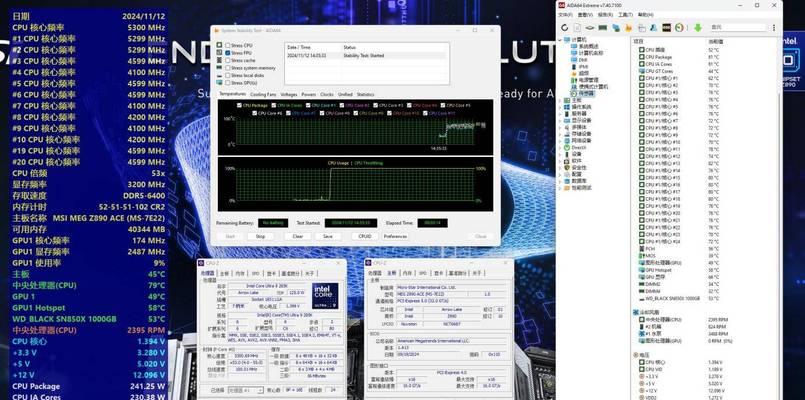Collapse the 计算机 tree node
805x400 pixels.
(x=560, y=40)
